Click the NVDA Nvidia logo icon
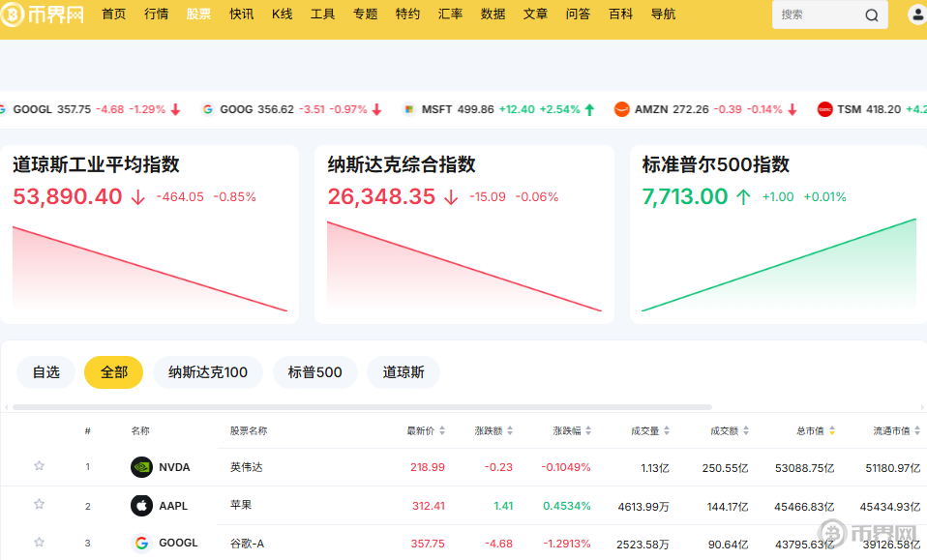 141,467
